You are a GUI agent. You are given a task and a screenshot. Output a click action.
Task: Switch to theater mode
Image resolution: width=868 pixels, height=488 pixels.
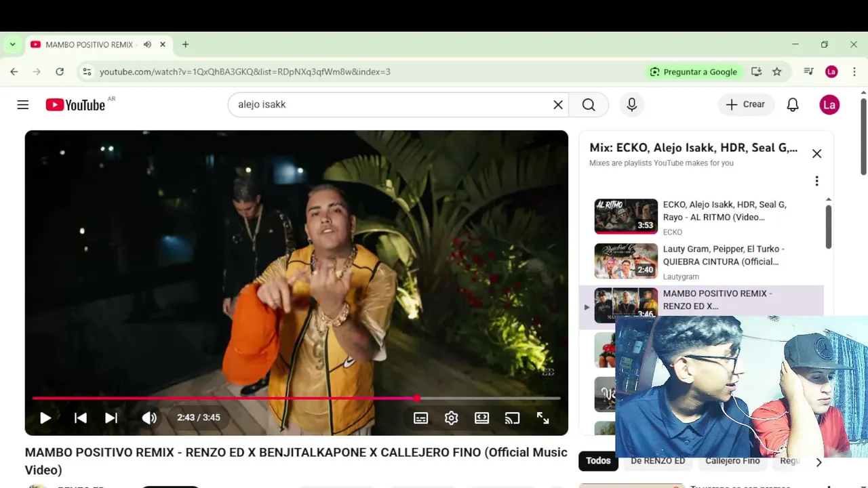(x=481, y=418)
